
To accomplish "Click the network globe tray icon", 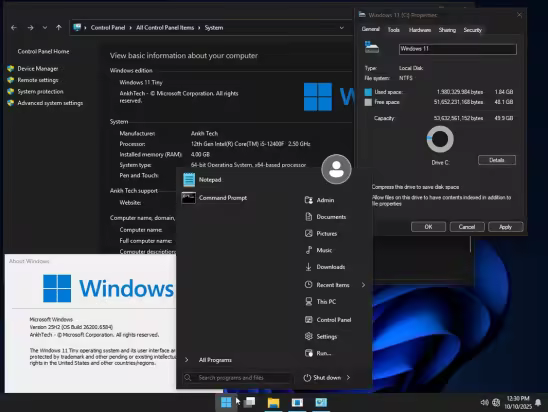I will 496,403.
